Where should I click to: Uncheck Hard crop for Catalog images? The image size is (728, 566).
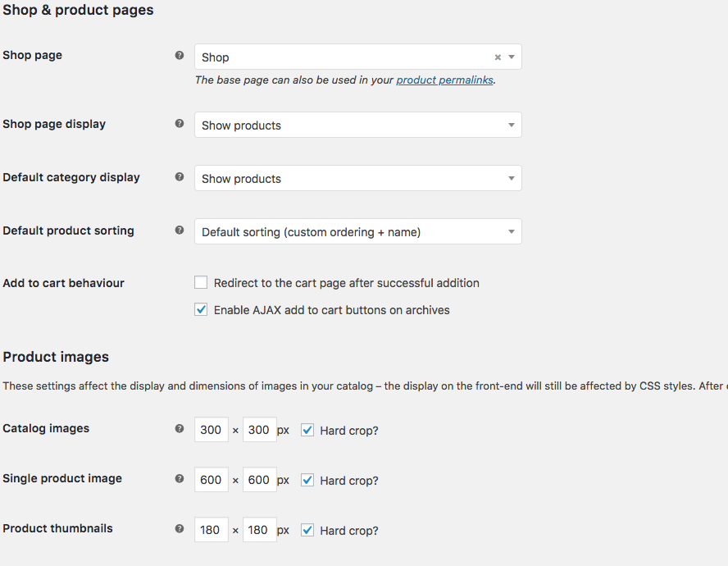click(307, 430)
